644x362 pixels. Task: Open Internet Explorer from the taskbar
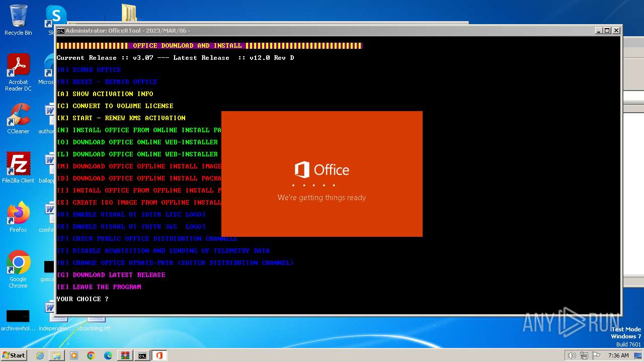40,355
